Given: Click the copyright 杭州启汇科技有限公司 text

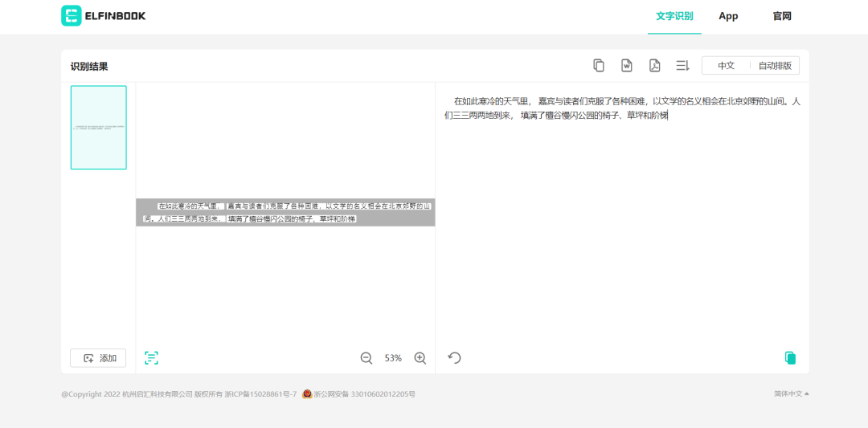Looking at the screenshot, I should (158, 394).
